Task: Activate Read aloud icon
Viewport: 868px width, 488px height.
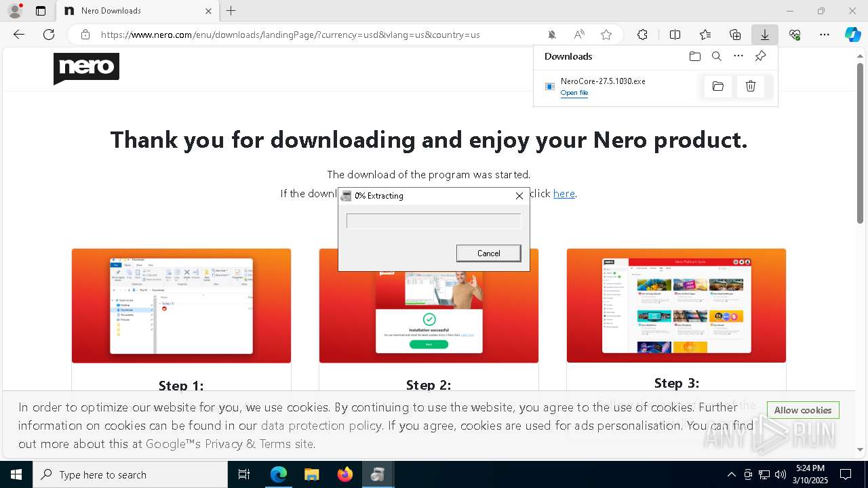Action: coord(579,35)
